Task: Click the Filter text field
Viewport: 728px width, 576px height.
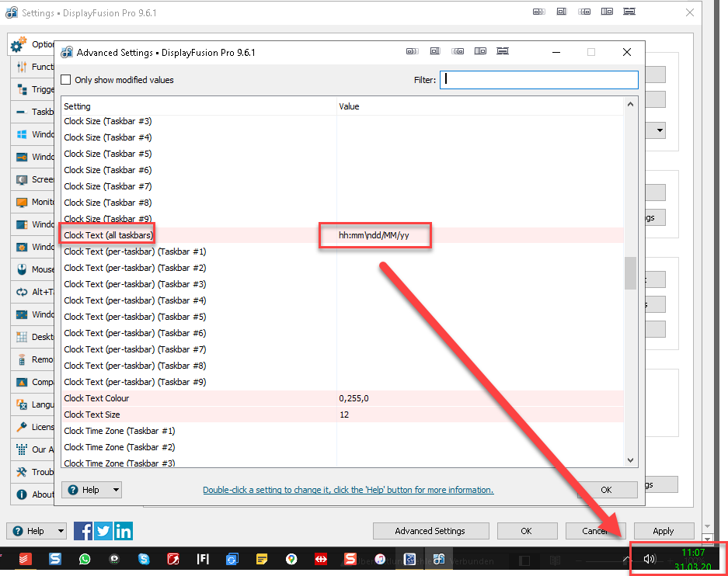Action: 539,79
